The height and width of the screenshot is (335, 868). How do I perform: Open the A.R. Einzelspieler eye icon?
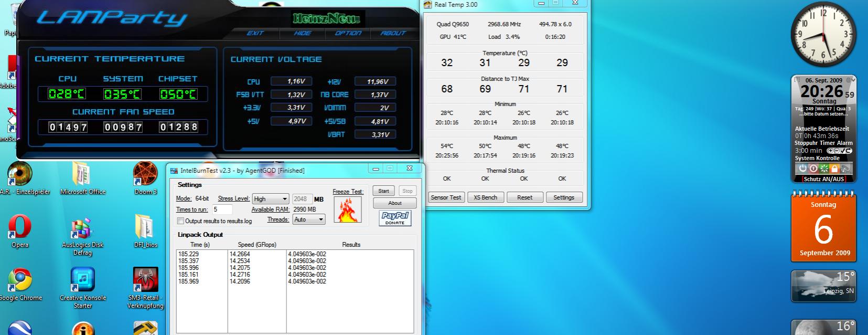[x=19, y=174]
